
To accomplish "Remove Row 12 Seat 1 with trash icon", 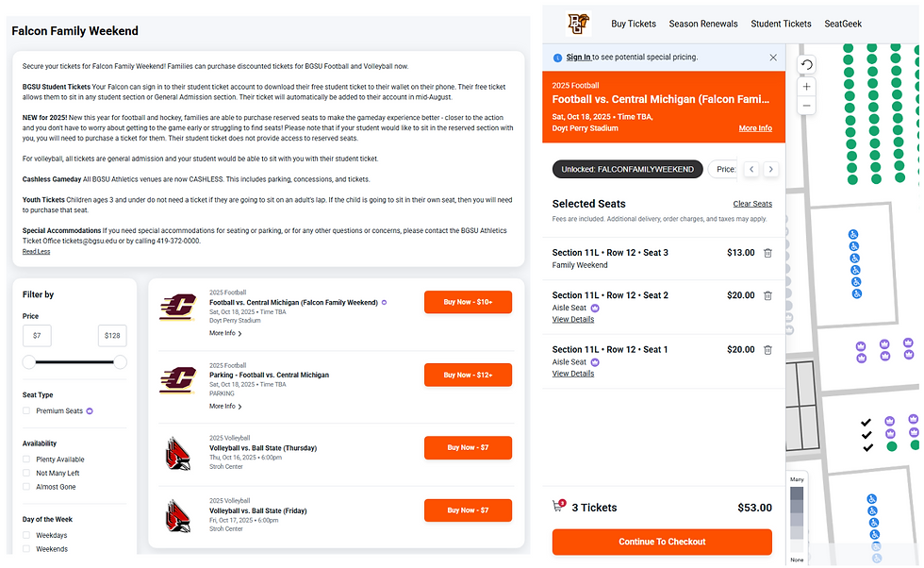I will click(x=767, y=350).
